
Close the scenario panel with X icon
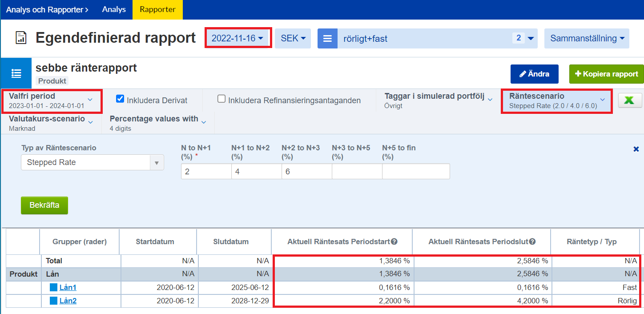[636, 149]
